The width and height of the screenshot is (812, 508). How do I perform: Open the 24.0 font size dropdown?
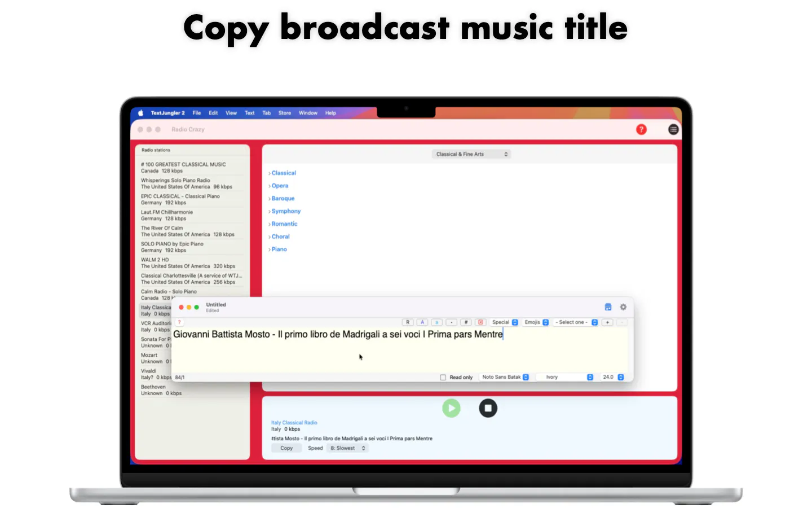coord(612,377)
